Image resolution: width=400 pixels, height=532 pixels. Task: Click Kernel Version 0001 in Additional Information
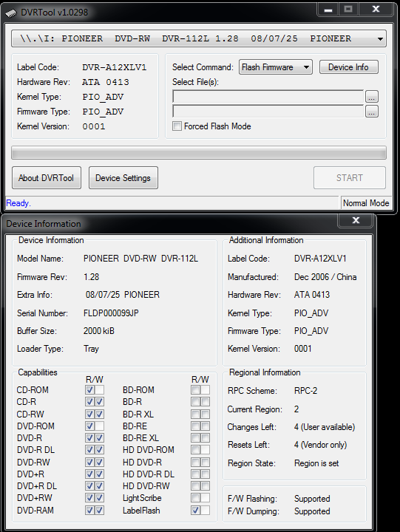[303, 349]
